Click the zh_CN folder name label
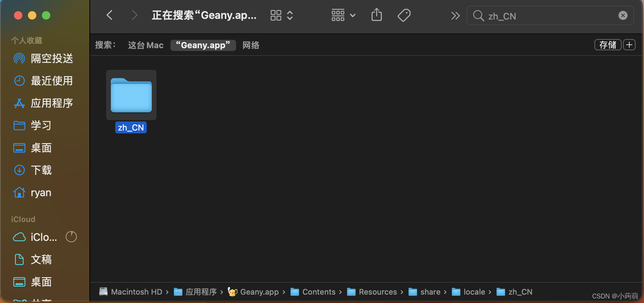Viewport: 644px width, 303px height. 131,127
